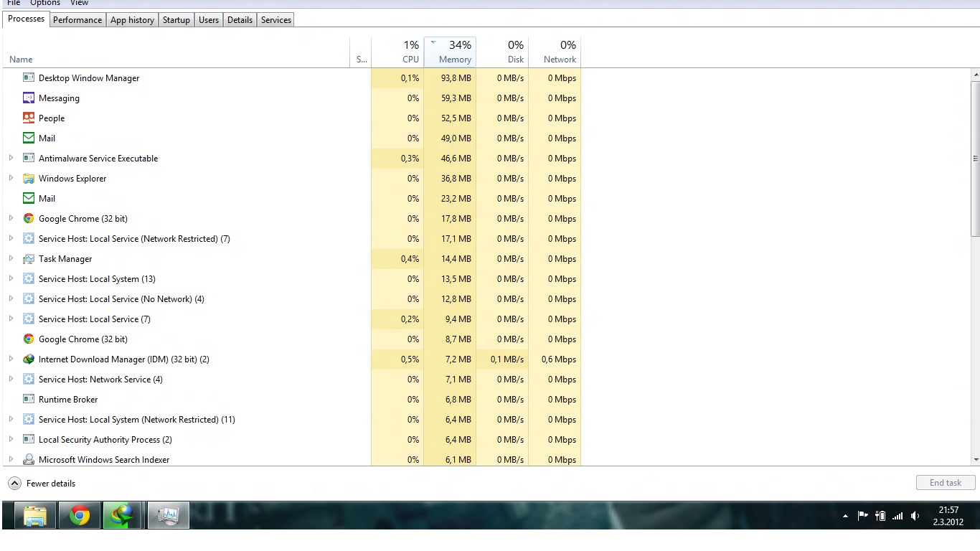
Task: Expand Service Host: Local Service (Network Restricted) (7)
Action: coord(11,238)
